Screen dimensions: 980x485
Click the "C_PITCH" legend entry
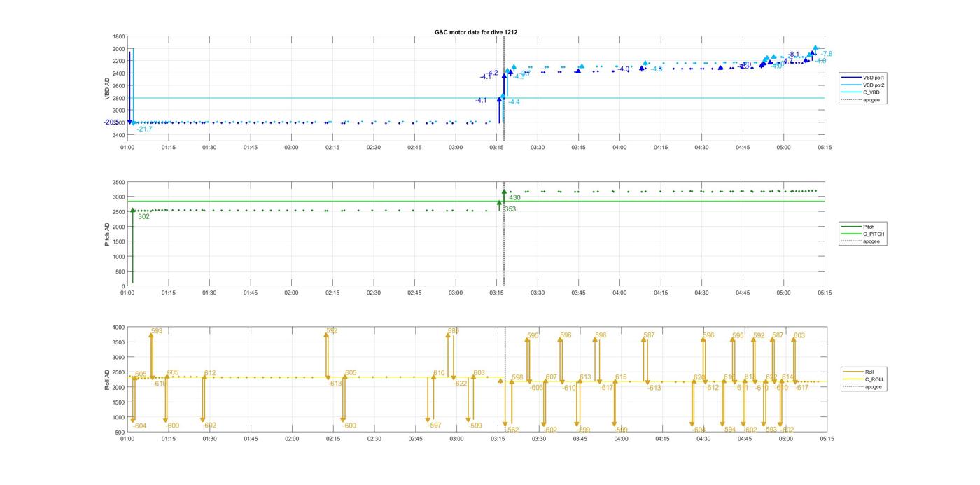(874, 234)
